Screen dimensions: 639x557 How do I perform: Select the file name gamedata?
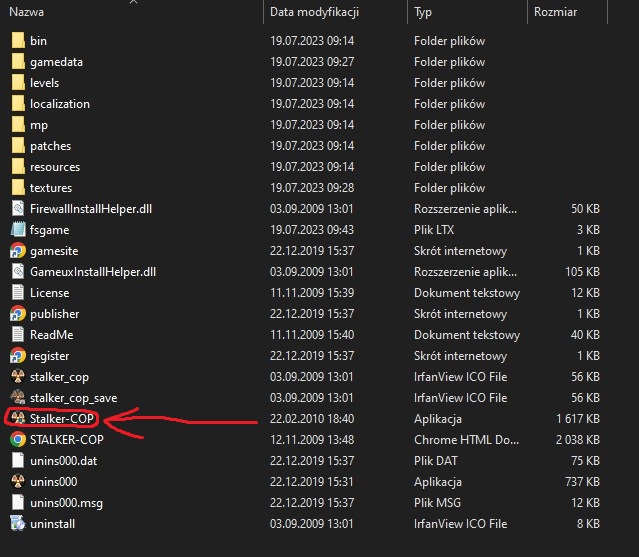[x=56, y=62]
